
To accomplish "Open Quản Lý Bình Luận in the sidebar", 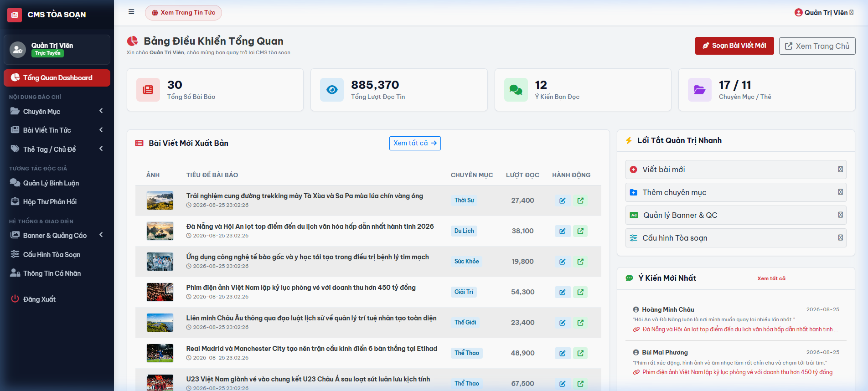I will (x=57, y=183).
